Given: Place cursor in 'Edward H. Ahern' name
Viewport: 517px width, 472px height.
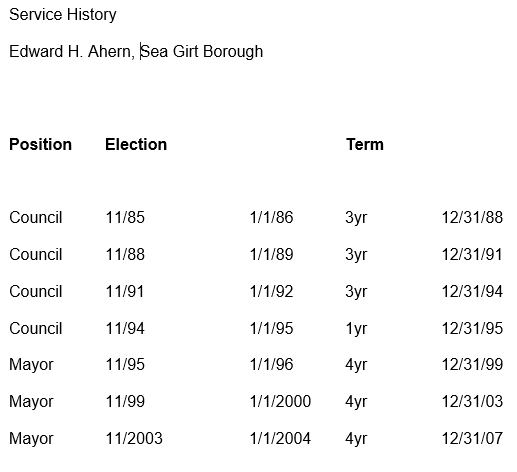Looking at the screenshot, I should pyautogui.click(x=72, y=52).
